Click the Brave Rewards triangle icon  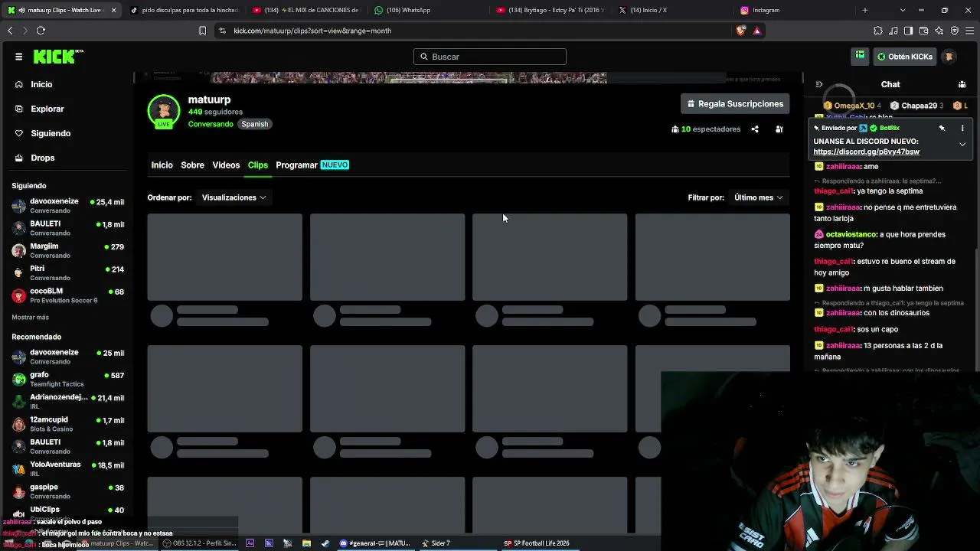756,31
